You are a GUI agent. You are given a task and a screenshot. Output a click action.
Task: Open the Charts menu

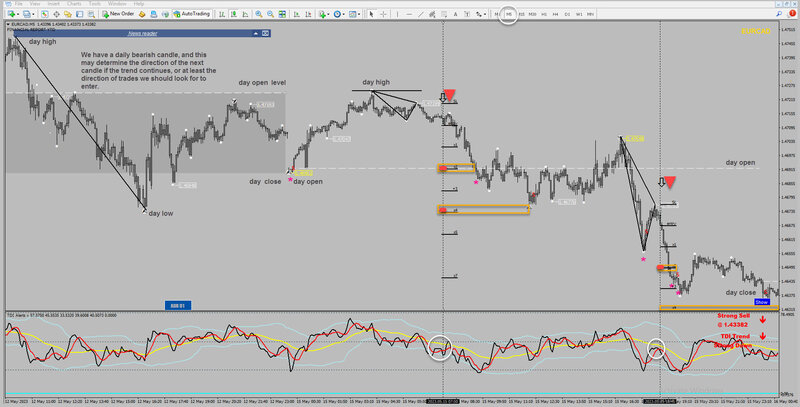[x=74, y=4]
